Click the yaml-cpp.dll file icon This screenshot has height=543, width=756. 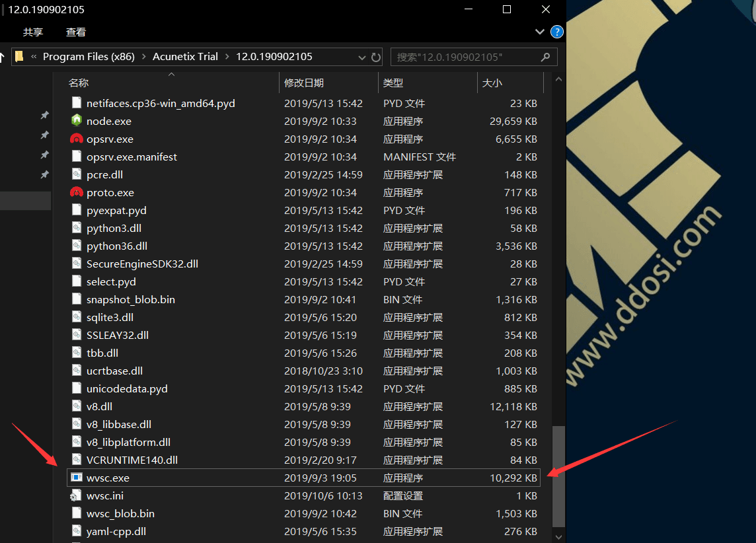(x=76, y=530)
